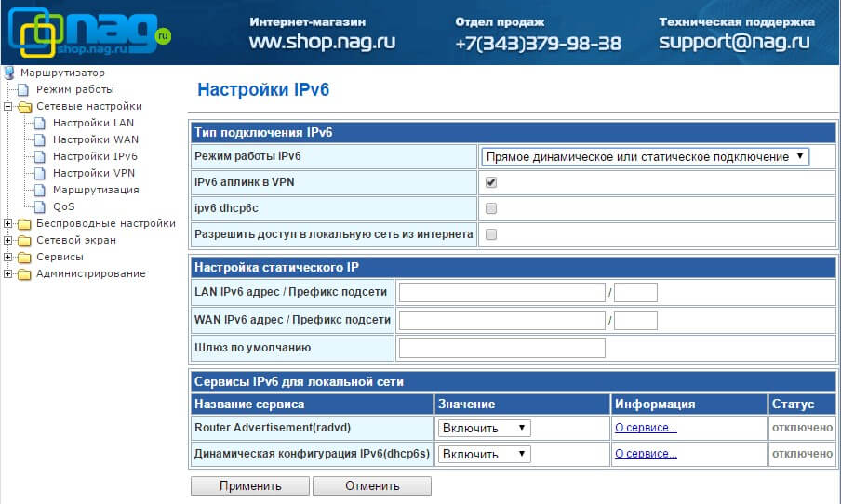Enable Разрешить доступ в локальную сеть checkbox
This screenshot has height=504, width=841.
tap(491, 234)
